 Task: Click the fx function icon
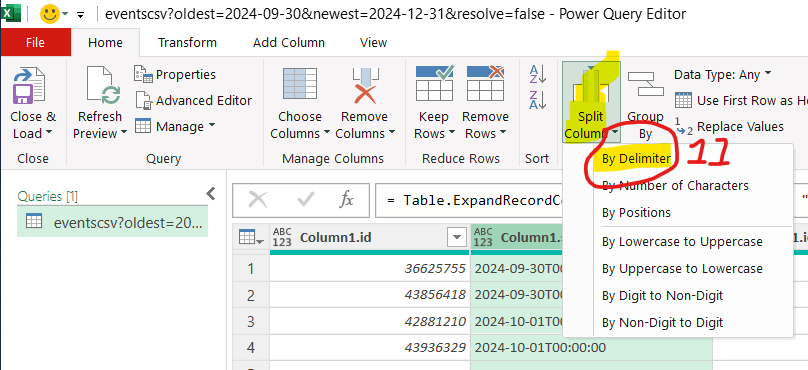(x=346, y=199)
